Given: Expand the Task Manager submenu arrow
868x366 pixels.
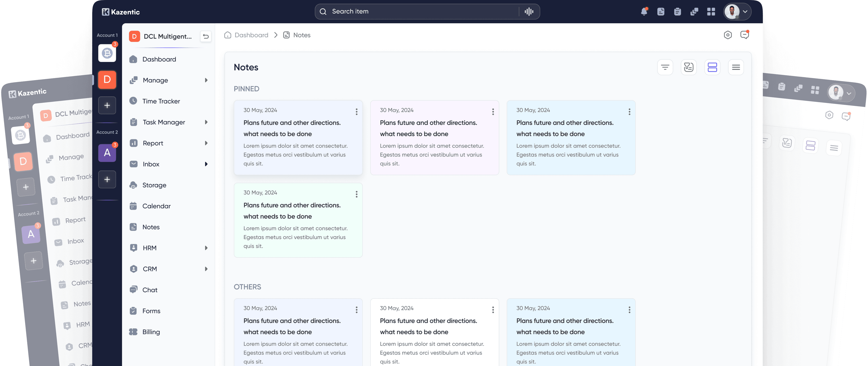Looking at the screenshot, I should click(x=206, y=122).
